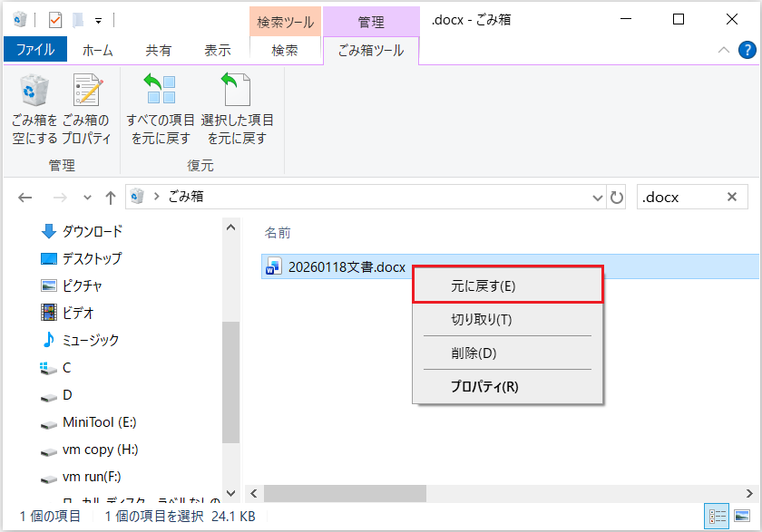This screenshot has width=762, height=532.
Task: Switch to the 共有 ribbon tab
Action: coord(158,50)
